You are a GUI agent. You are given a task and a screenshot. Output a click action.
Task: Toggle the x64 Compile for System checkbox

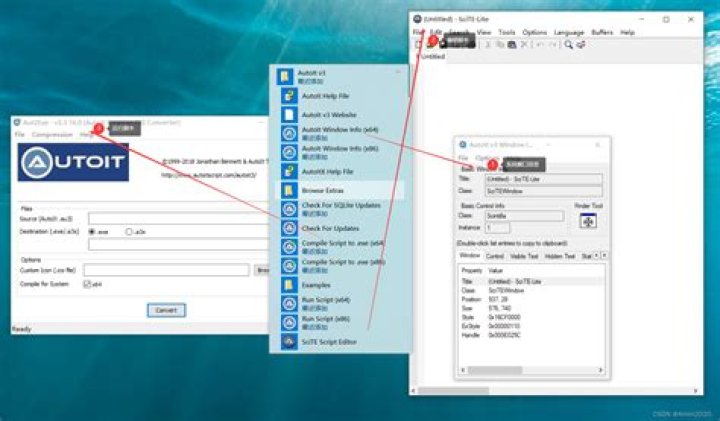click(87, 284)
